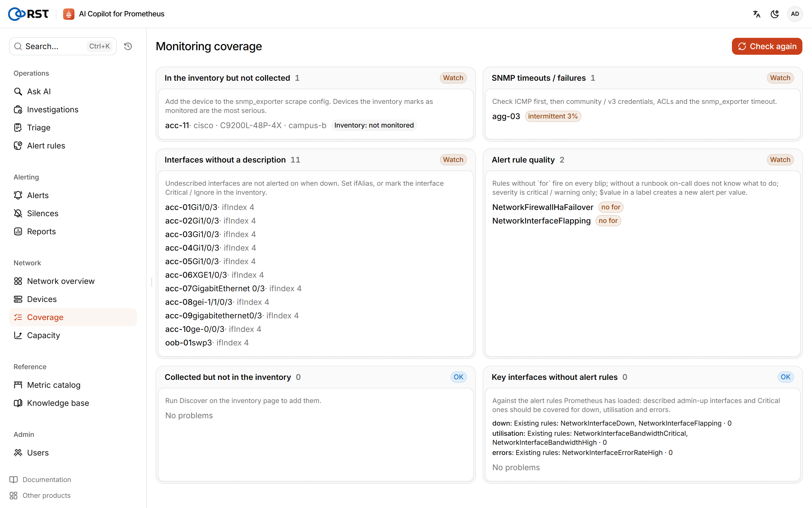The width and height of the screenshot is (812, 508).
Task: Open the Silences page
Action: click(73, 213)
